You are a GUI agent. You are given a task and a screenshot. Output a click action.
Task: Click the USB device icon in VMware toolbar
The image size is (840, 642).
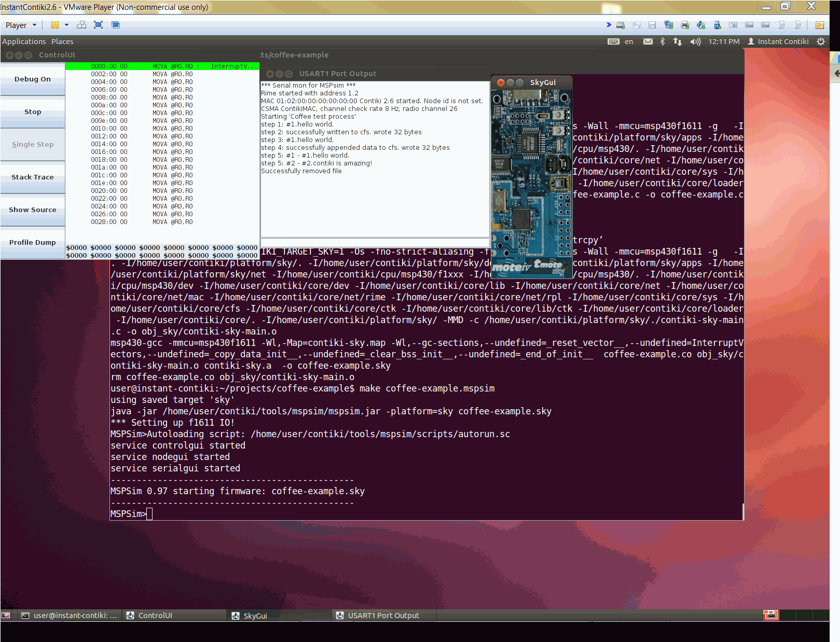click(x=717, y=25)
